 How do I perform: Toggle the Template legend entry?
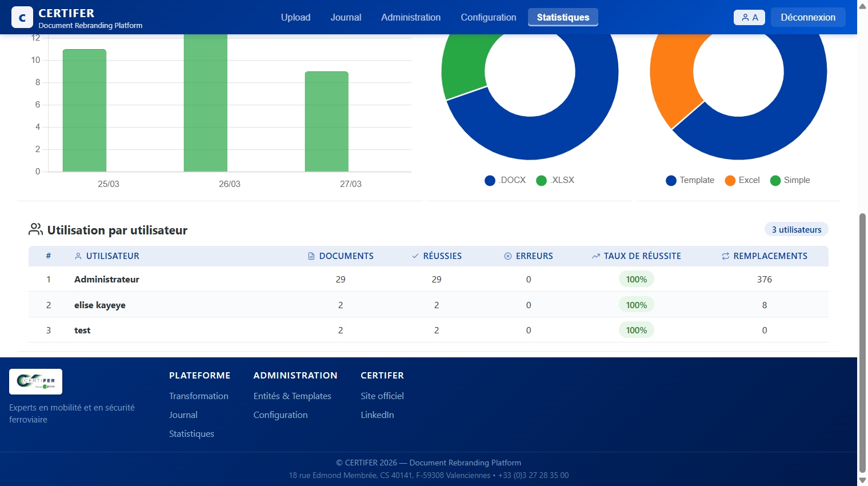[690, 180]
